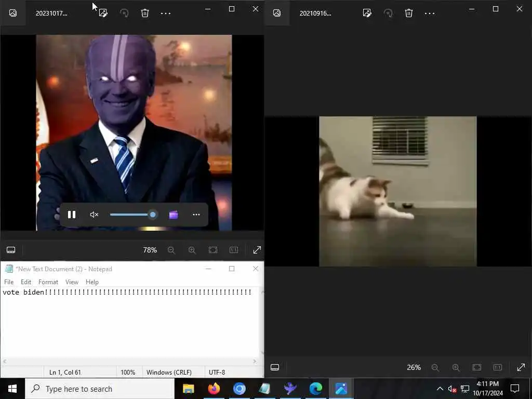
Task: Click Notepad horizontal scrollbar right arrow
Action: (x=255, y=362)
